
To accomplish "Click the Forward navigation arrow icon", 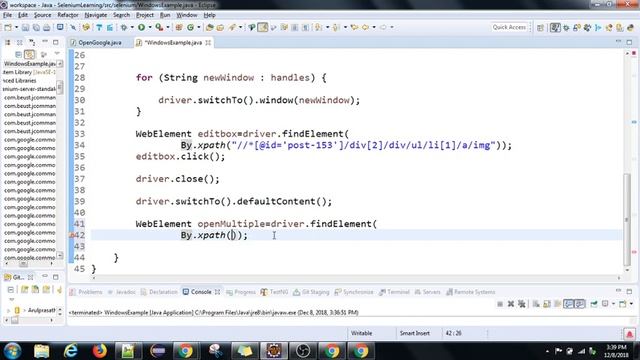I will pos(383,27).
